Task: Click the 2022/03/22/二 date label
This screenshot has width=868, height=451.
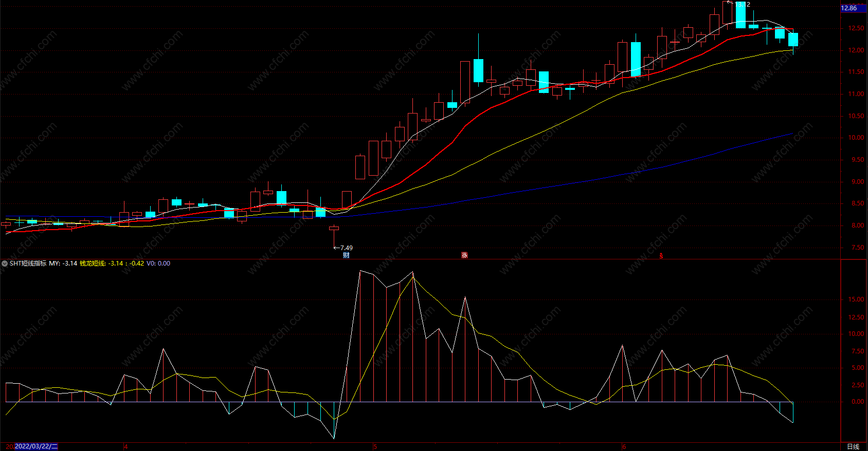Action: (36, 446)
